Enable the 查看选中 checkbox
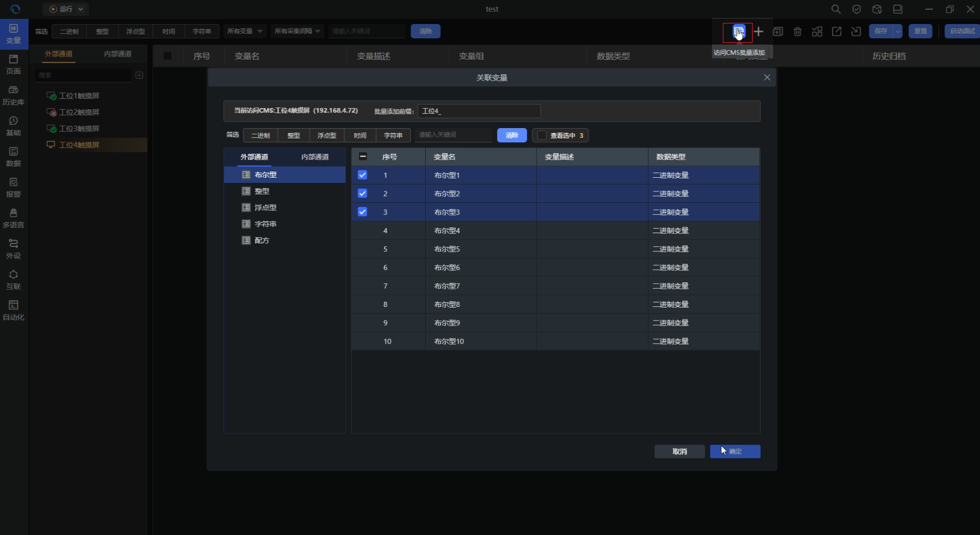980x535 pixels. [x=542, y=135]
